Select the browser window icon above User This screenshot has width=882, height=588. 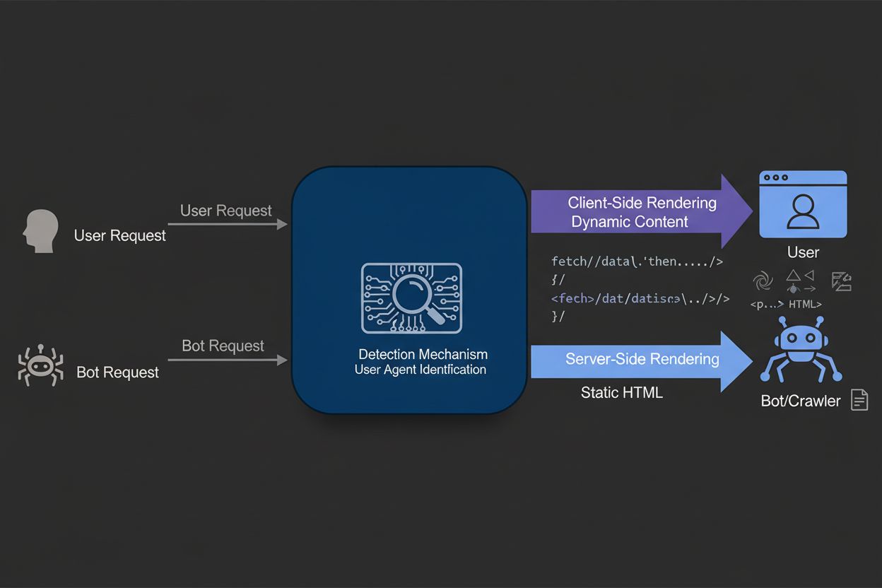[802, 204]
